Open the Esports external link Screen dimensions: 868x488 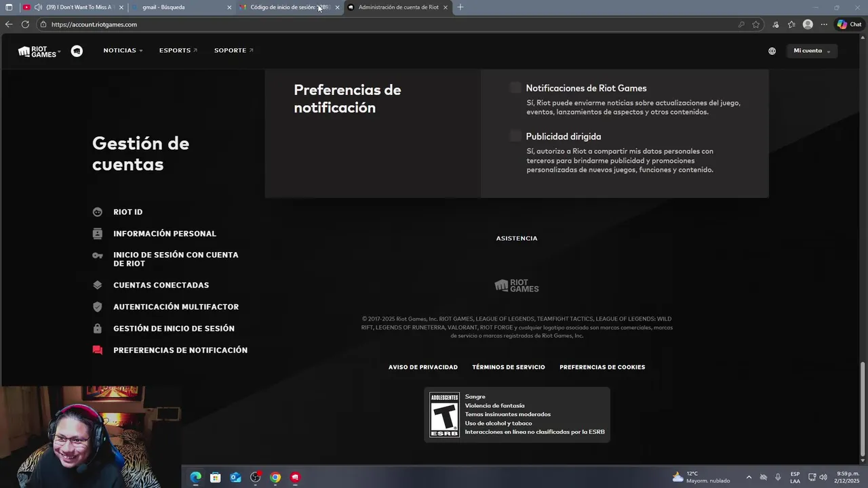tap(178, 51)
